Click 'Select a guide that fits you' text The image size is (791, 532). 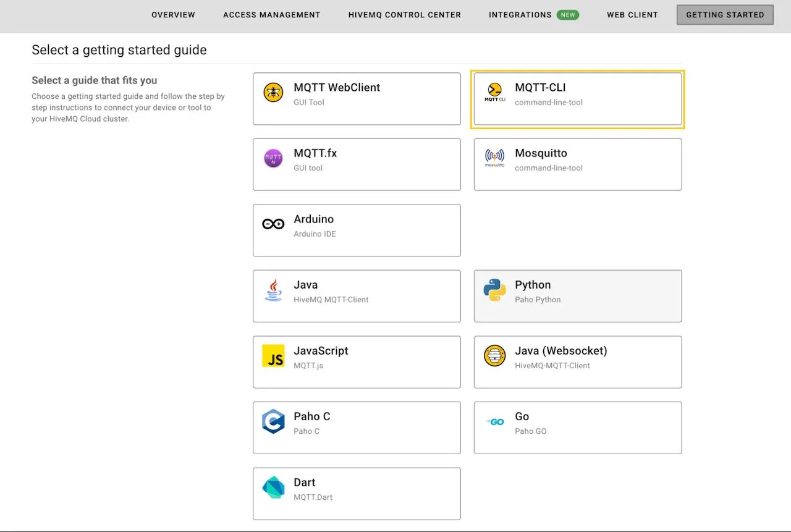(95, 80)
